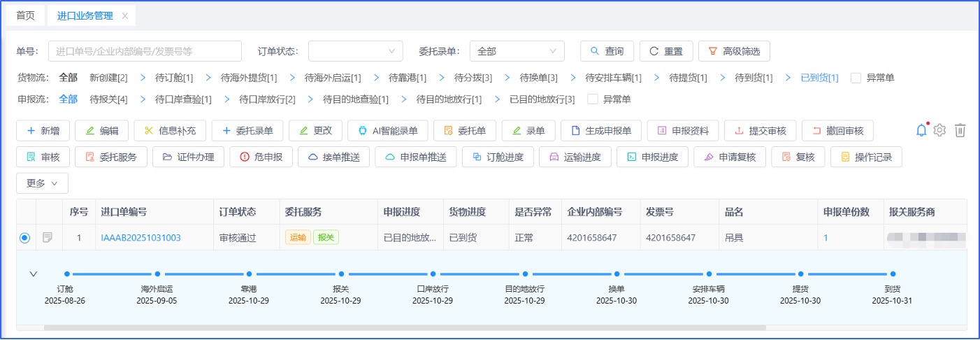Click the 委托录单 plus button
Image resolution: width=980 pixels, height=340 pixels.
tap(247, 131)
